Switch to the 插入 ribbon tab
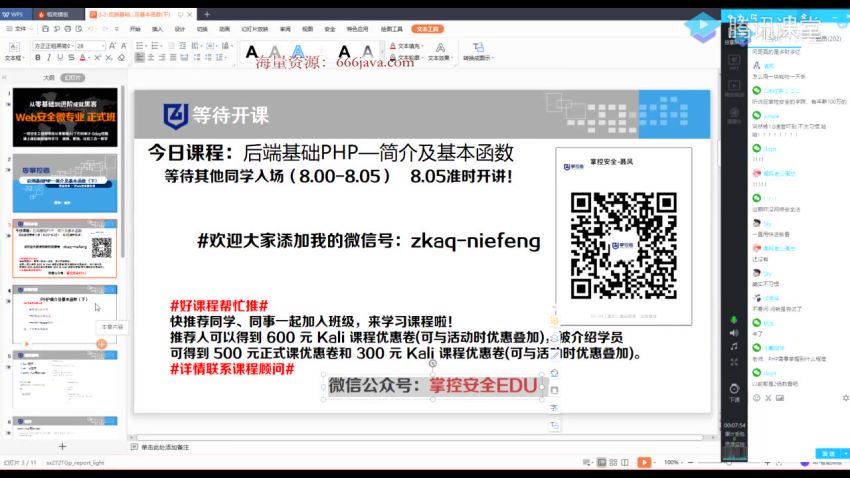850x478 pixels. pos(157,29)
